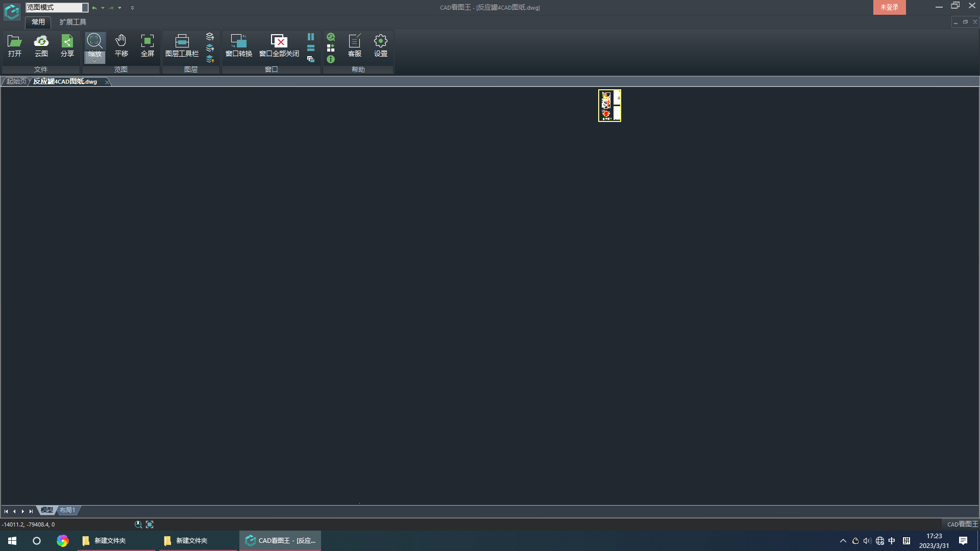The height and width of the screenshot is (551, 980).
Task: Click the fit-to-window icon near bottom right
Action: [149, 524]
